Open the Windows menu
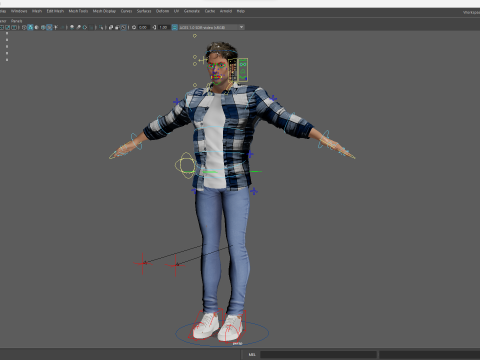Image resolution: width=480 pixels, height=360 pixels. (19, 11)
